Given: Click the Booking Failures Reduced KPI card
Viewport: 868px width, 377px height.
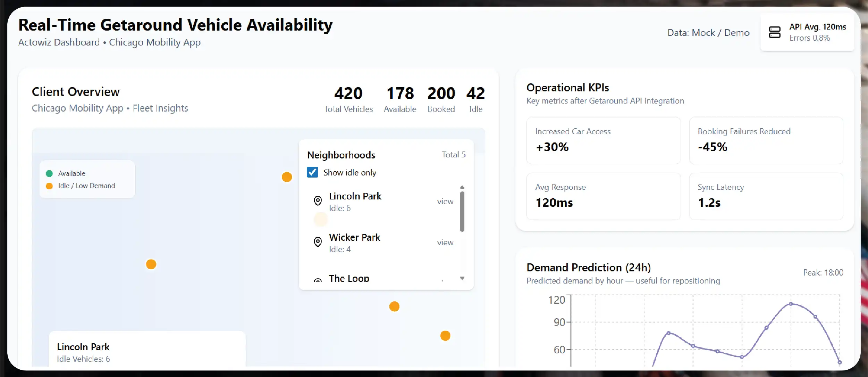Looking at the screenshot, I should click(766, 140).
